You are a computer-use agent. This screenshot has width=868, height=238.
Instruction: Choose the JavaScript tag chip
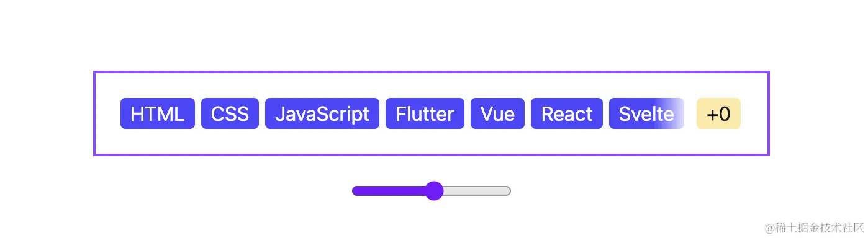click(x=322, y=113)
